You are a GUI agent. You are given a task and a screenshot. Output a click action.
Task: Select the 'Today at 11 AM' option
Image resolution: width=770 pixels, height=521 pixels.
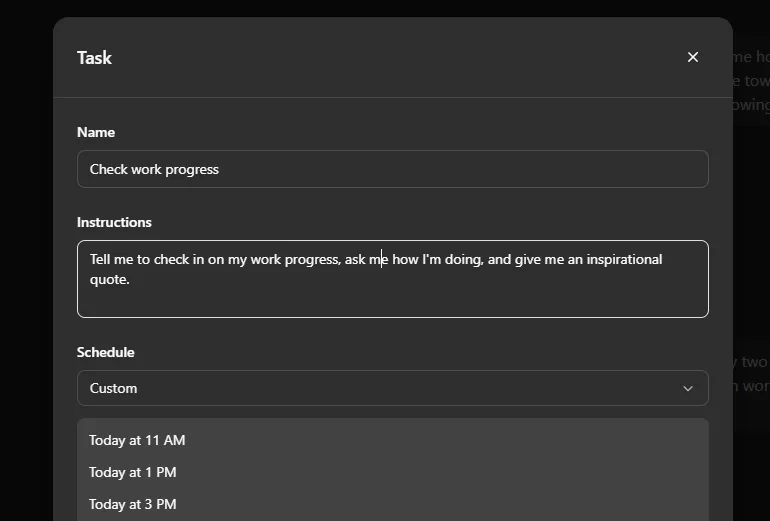pyautogui.click(x=137, y=440)
